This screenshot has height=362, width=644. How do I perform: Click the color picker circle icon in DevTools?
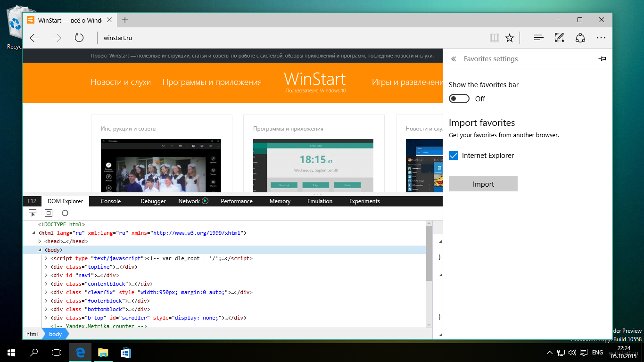65,213
